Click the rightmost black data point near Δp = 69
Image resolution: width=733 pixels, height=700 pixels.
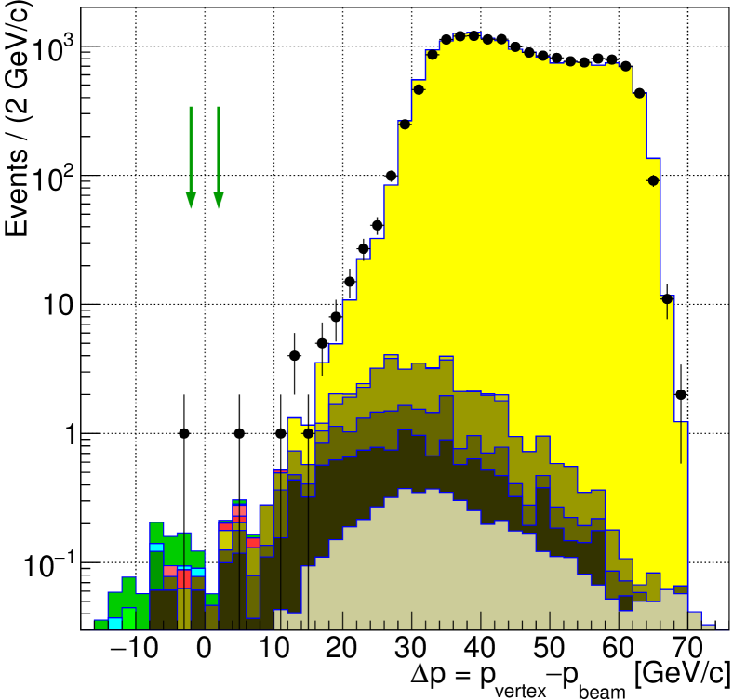click(681, 395)
